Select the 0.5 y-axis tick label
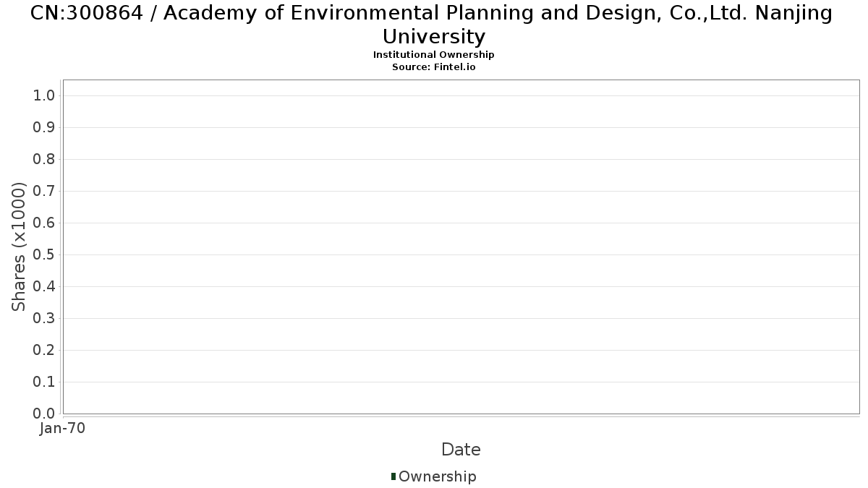Screen dimensions: 868x488 44,254
